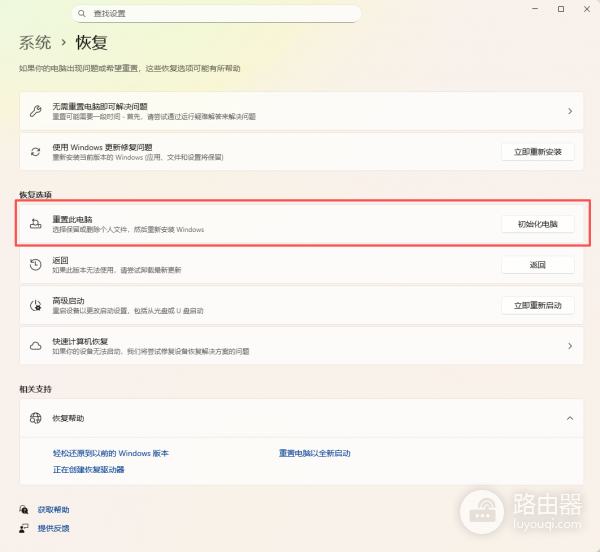
Task: Click the 恢复选项 section label
Action: tap(35, 195)
